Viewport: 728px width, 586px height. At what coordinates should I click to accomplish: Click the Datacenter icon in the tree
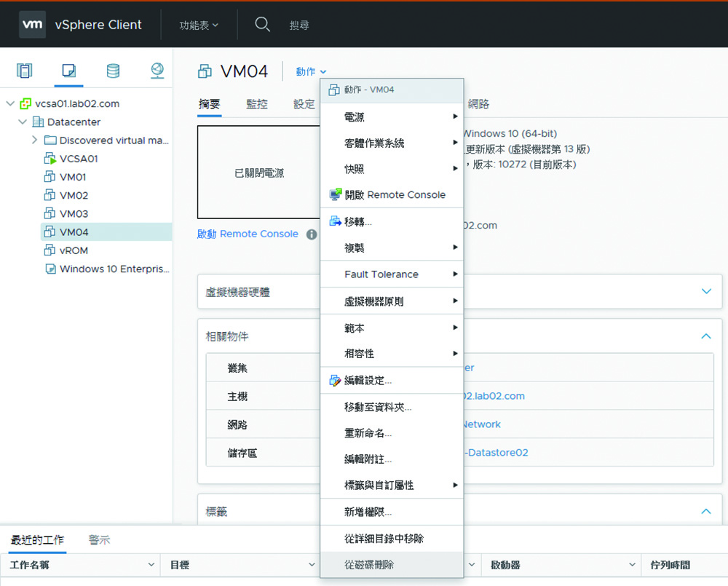[38, 122]
